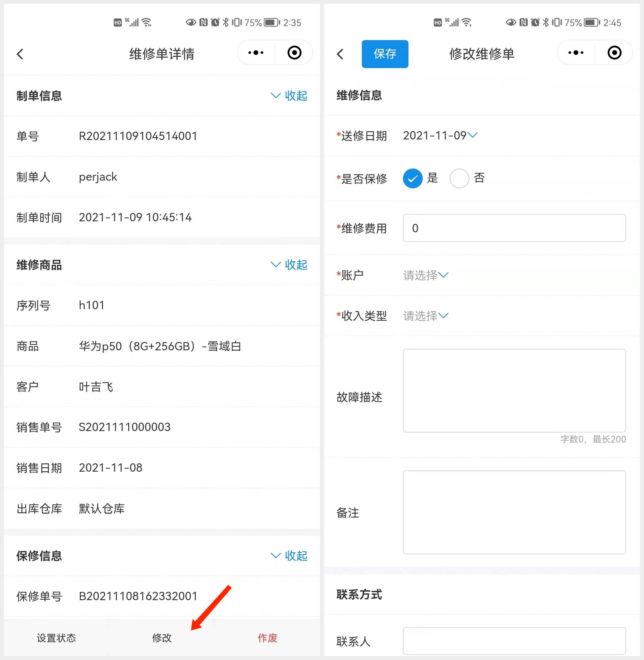This screenshot has height=660, width=644.
Task: Open the 收入类型 dropdown
Action: [x=425, y=316]
